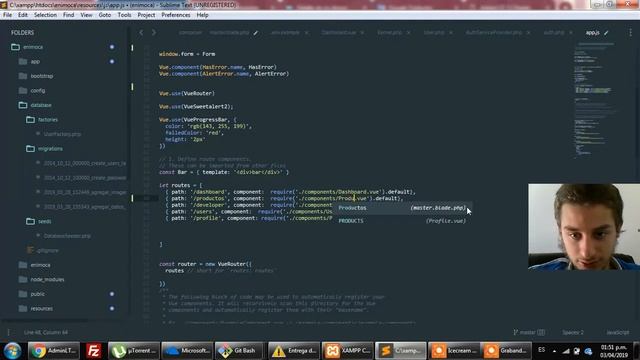This screenshot has width=640, height=360.
Task: Open the File menu
Action: pyautogui.click(x=7, y=15)
